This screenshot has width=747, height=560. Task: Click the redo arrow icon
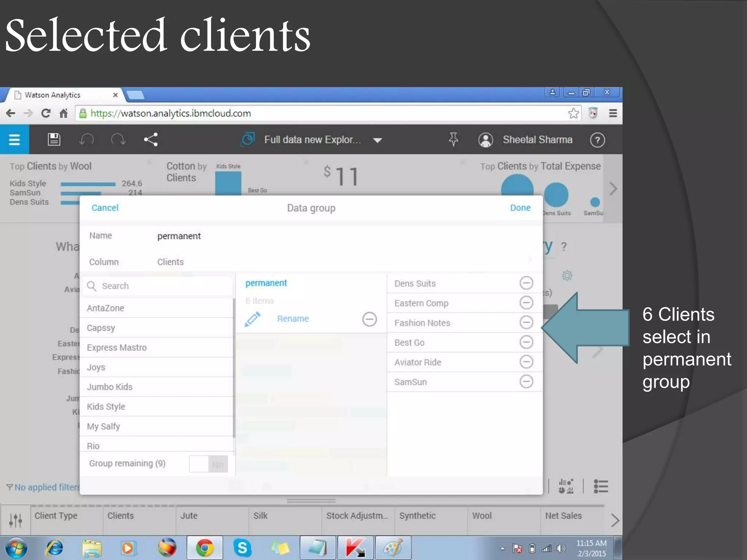point(118,139)
